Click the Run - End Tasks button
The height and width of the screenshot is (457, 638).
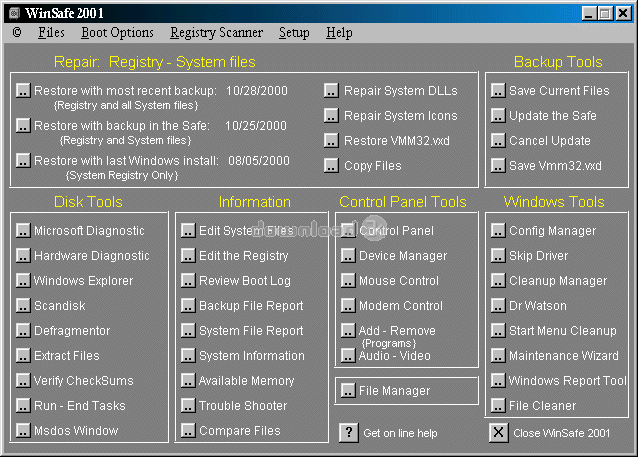point(23,406)
